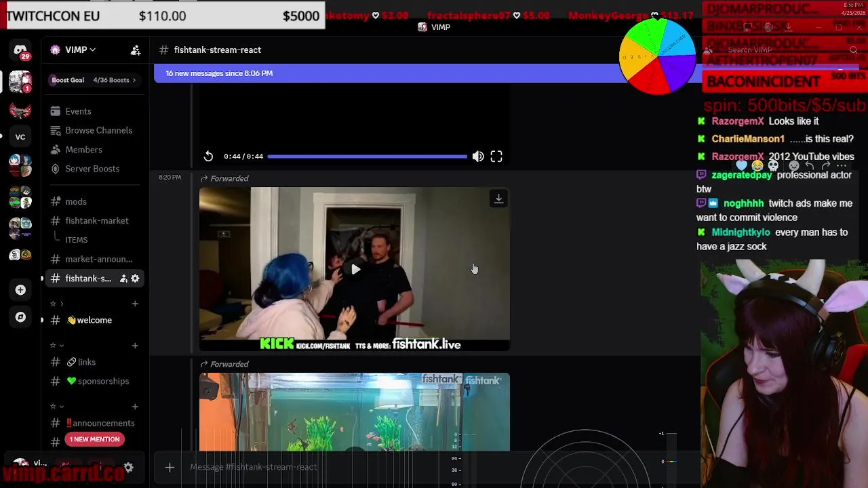The image size is (868, 488).
Task: React with skull emoji on hovered message
Action: point(772,165)
